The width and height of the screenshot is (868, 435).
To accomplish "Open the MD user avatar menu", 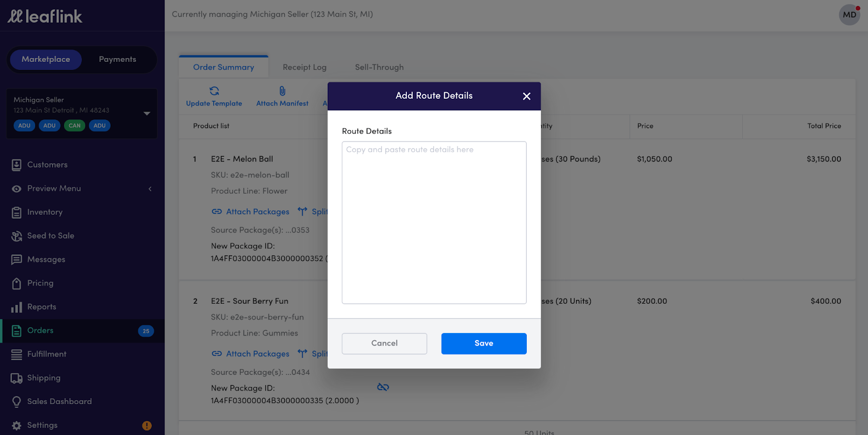I will click(850, 15).
